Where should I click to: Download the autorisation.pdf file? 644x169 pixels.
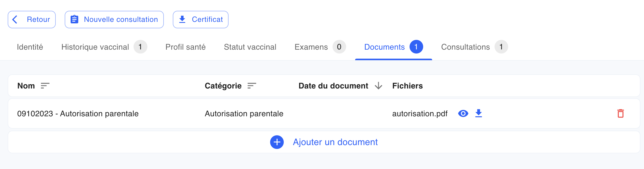tap(479, 113)
